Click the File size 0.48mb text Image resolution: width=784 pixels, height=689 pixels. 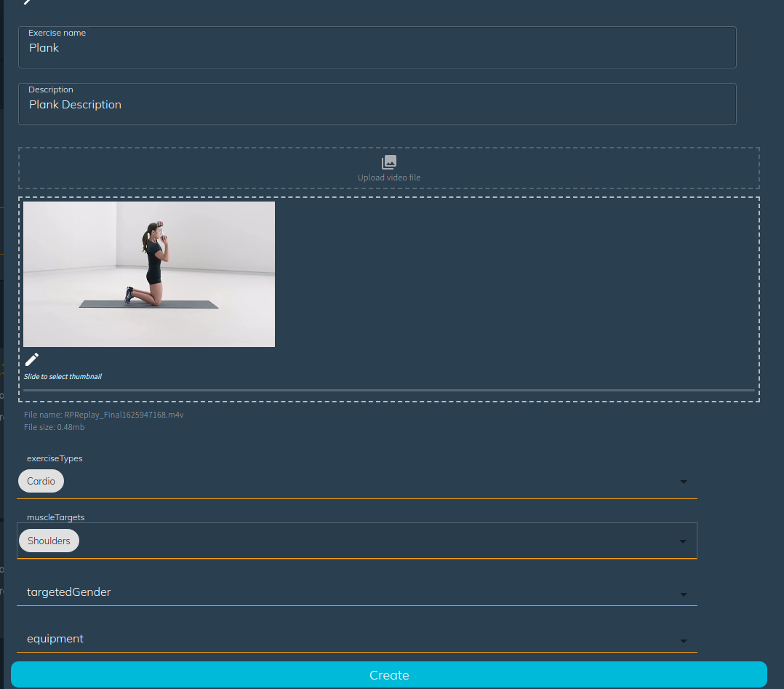coord(55,427)
